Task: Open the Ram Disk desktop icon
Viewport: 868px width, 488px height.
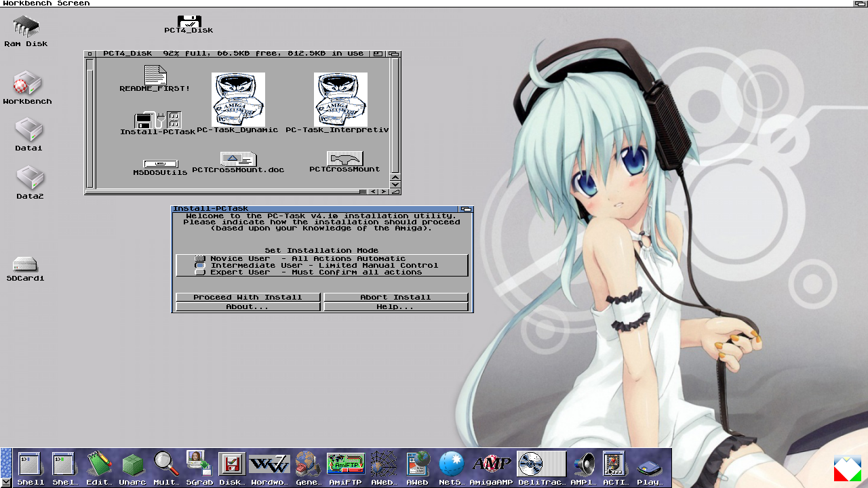Action: click(26, 30)
